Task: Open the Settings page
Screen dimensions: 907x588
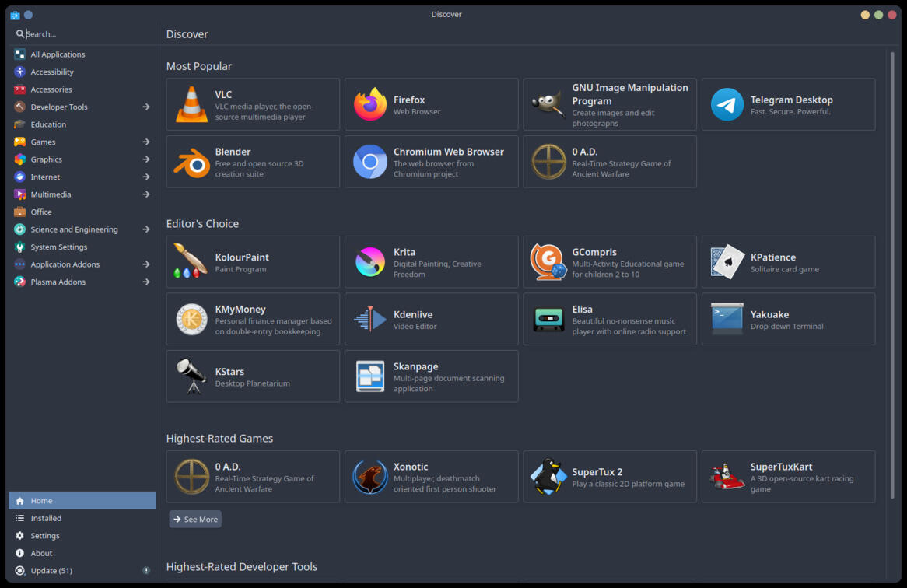Action: (x=82, y=536)
